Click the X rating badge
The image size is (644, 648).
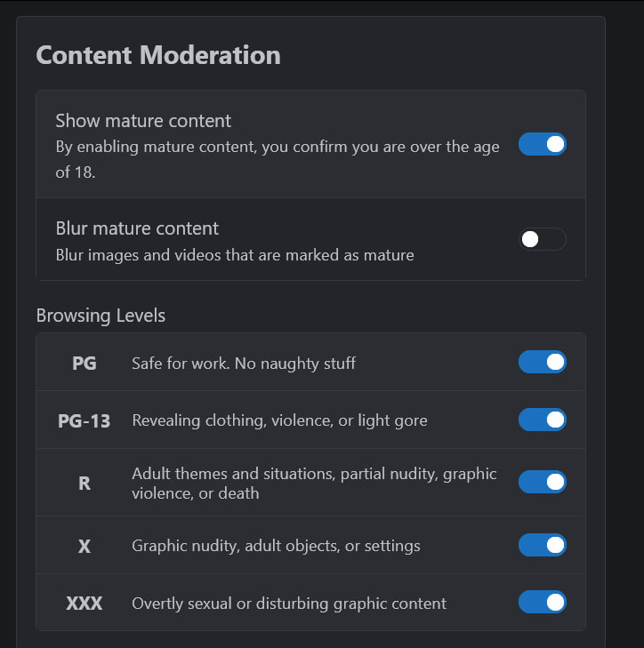[x=85, y=546]
